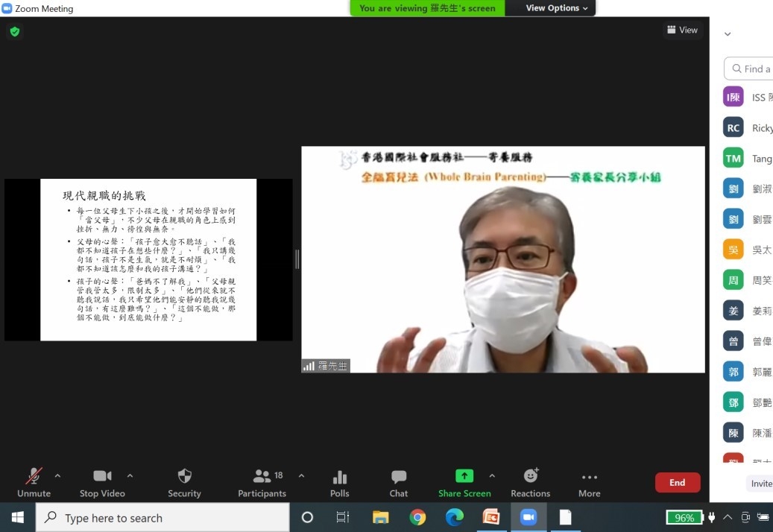Image resolution: width=773 pixels, height=532 pixels.
Task: Click the green Share Screen icon
Action: [464, 476]
